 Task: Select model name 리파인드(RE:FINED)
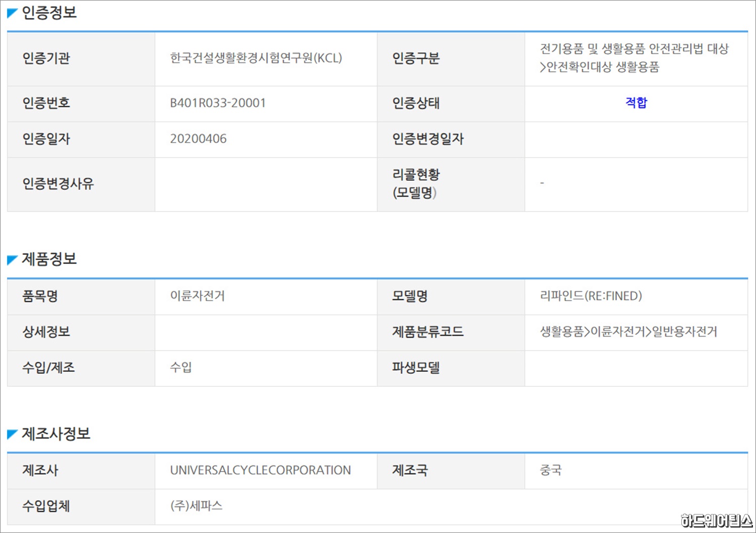(x=591, y=296)
